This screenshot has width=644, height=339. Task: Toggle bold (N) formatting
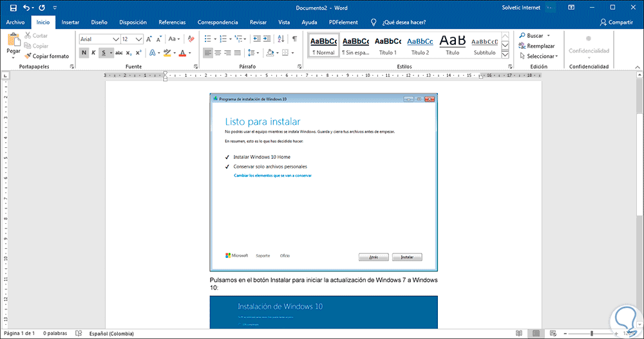(84, 53)
